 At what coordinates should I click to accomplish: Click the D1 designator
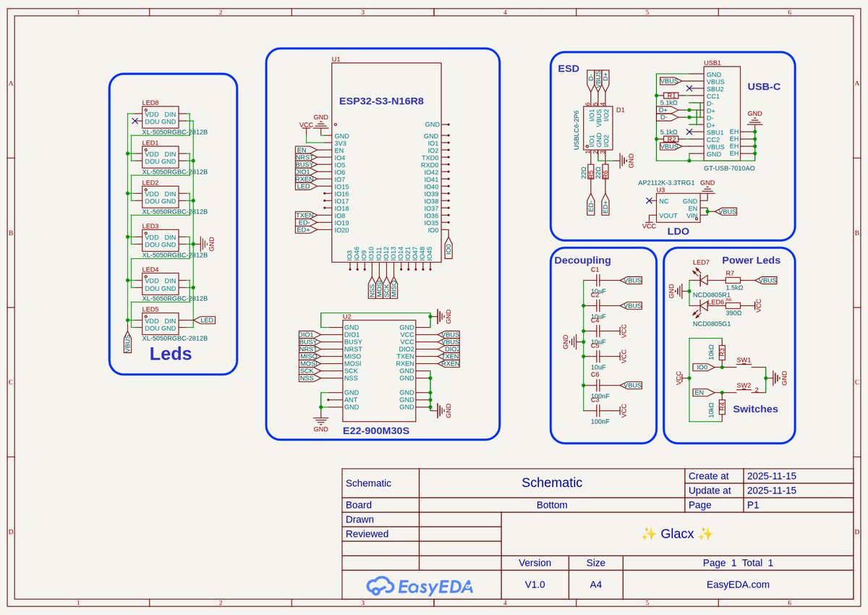tap(620, 110)
